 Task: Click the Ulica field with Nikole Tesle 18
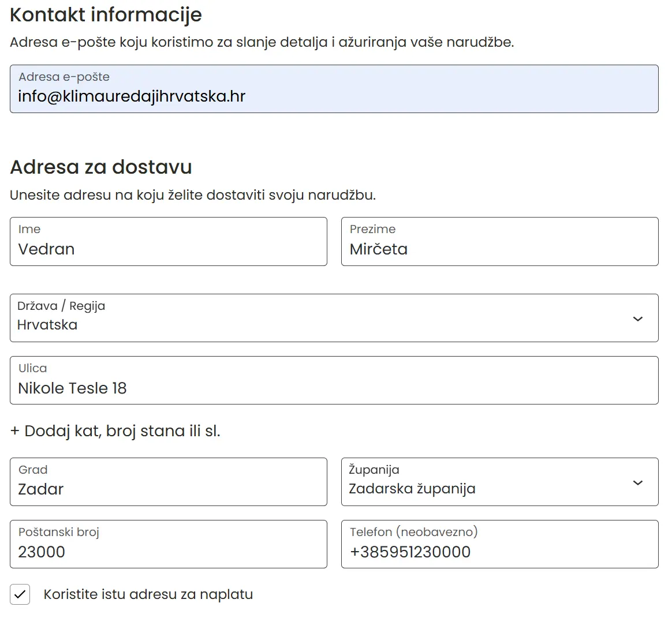click(x=334, y=381)
